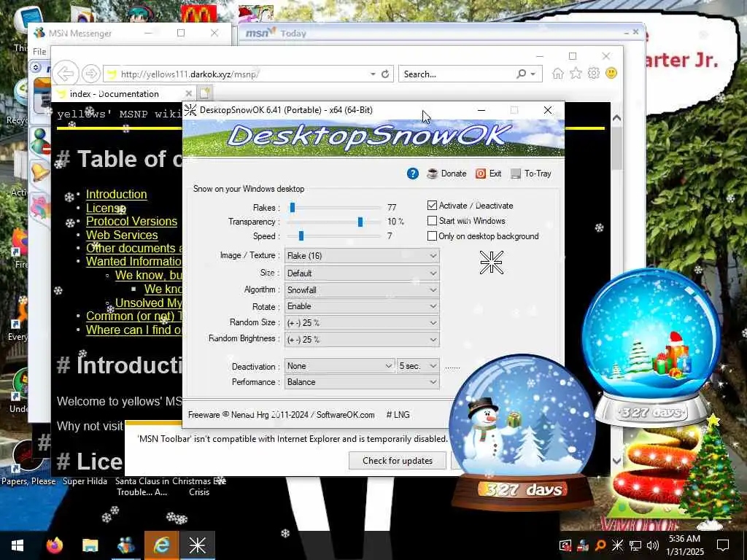The image size is (747, 560).
Task: Click DesktopSnowOK taskbar button
Action: click(x=197, y=545)
